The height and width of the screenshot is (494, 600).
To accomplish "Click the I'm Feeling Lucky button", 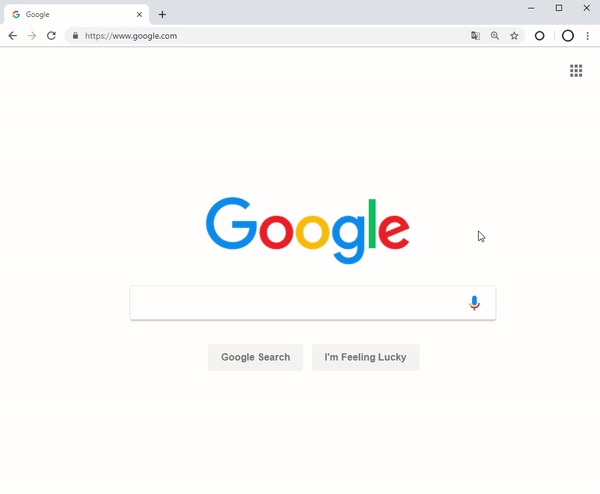I will click(365, 357).
